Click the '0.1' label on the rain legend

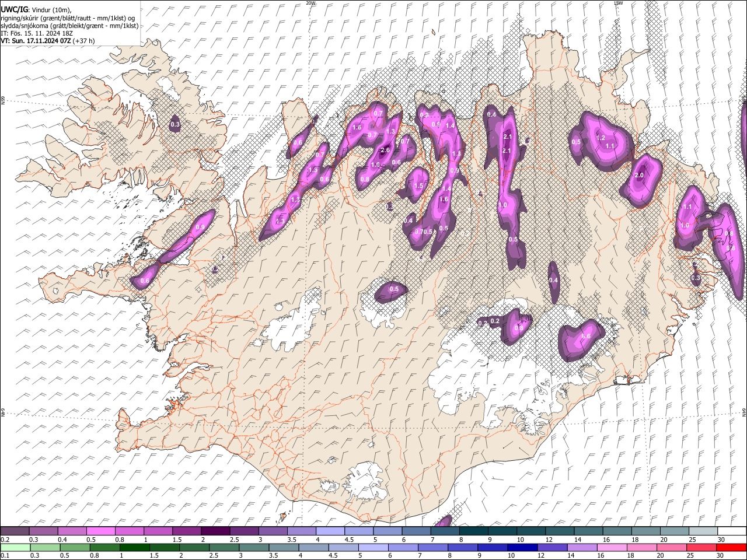[4, 556]
